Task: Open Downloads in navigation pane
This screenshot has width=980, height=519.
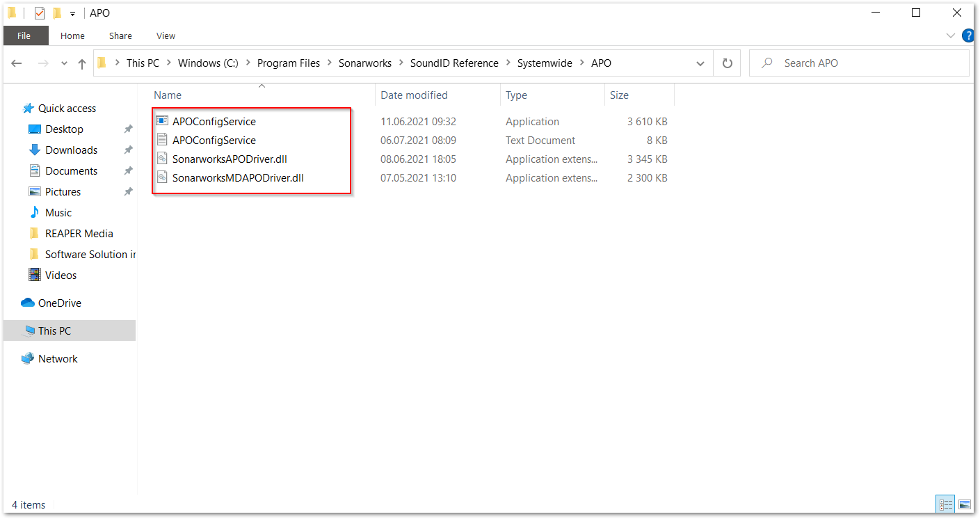Action: [x=71, y=150]
